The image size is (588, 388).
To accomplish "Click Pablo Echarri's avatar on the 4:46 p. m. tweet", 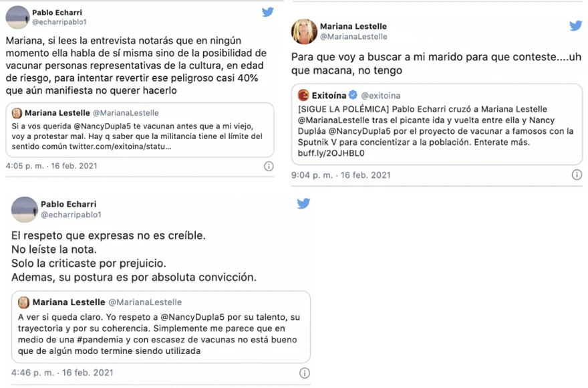I will click(25, 209).
